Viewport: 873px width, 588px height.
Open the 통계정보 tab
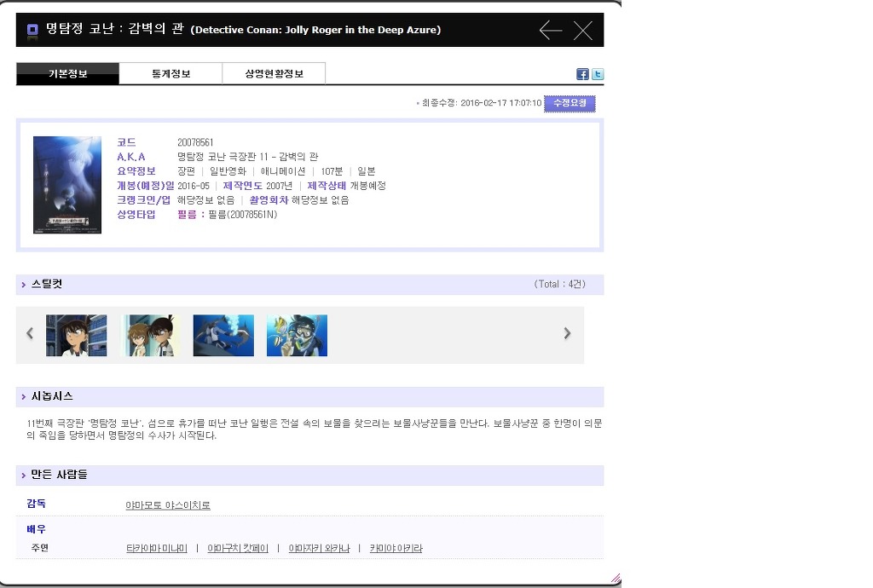[171, 74]
